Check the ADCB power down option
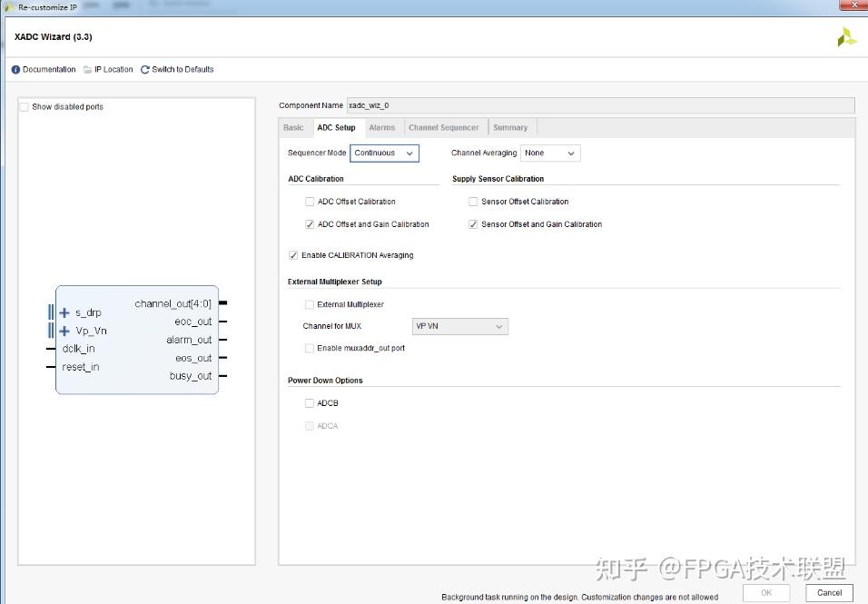The image size is (868, 604). (x=309, y=401)
